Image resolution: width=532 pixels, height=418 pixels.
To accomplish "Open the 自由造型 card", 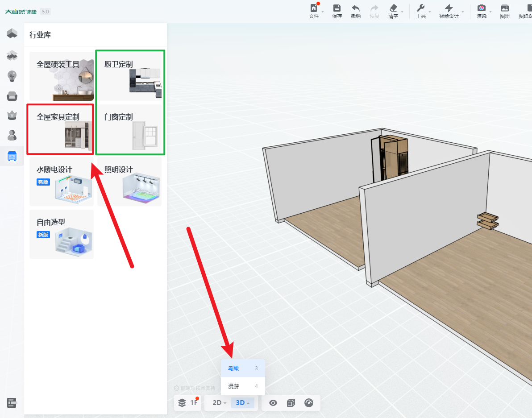I will [x=62, y=234].
